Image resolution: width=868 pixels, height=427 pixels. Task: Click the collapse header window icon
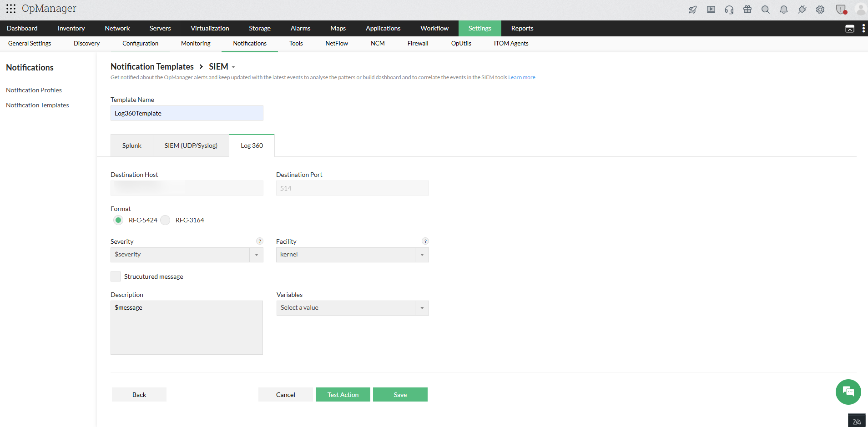[x=850, y=29]
